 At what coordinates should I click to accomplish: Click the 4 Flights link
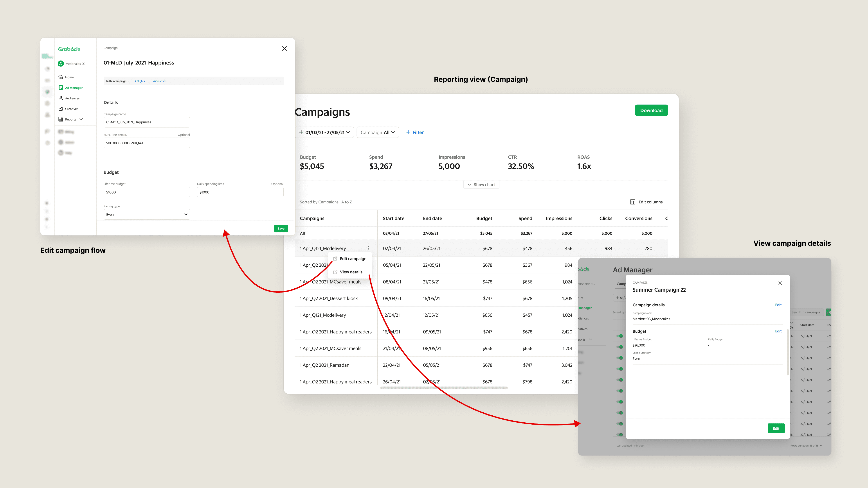pyautogui.click(x=139, y=81)
